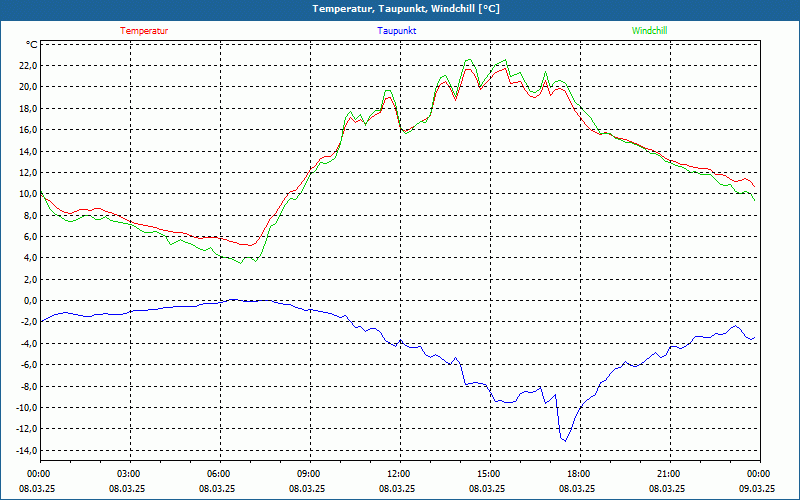
Task: Click the red Temperatur legend label
Action: [x=144, y=31]
